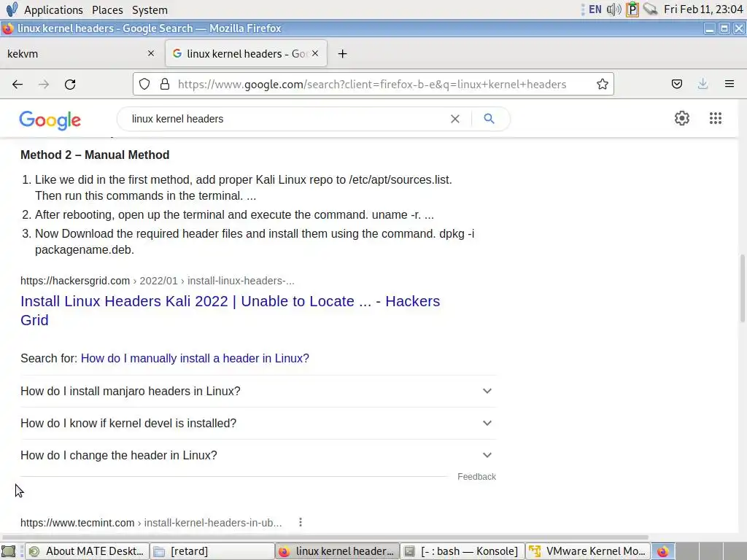Click the vertical page scrollbar thumb
The width and height of the screenshot is (747, 560).
point(742,288)
